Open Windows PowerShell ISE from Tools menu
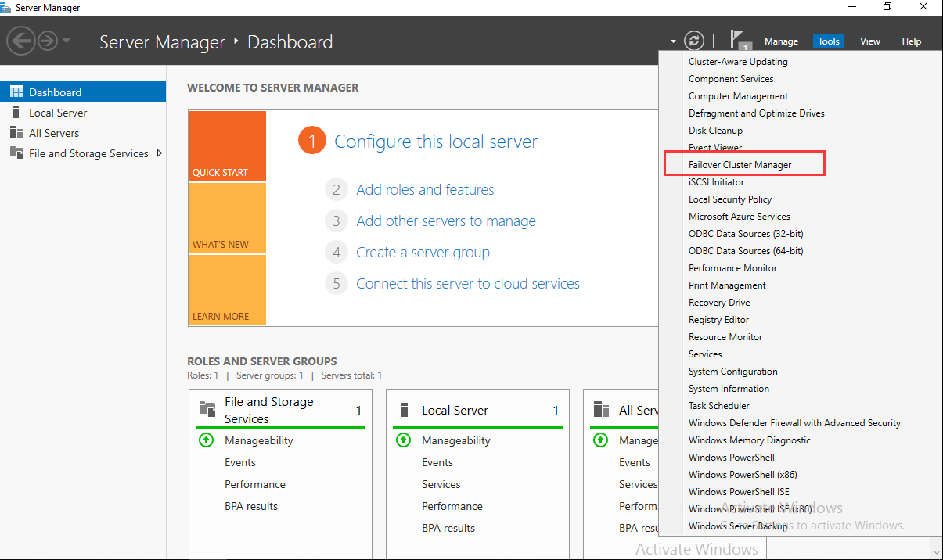 pos(739,492)
